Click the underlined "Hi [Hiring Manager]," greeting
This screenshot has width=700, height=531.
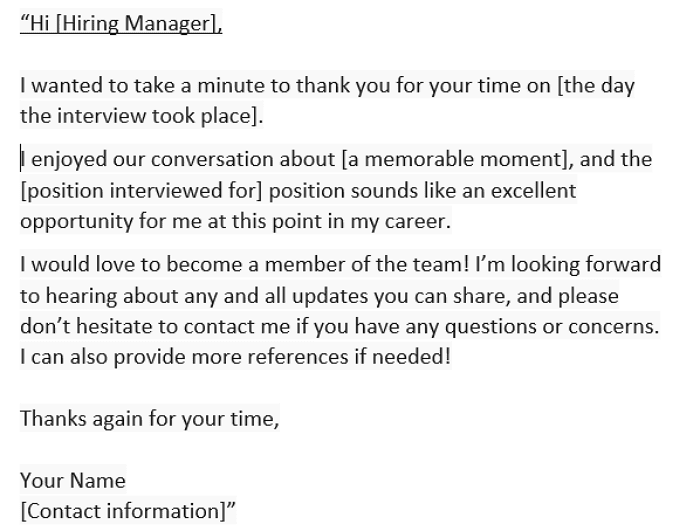coord(121,23)
